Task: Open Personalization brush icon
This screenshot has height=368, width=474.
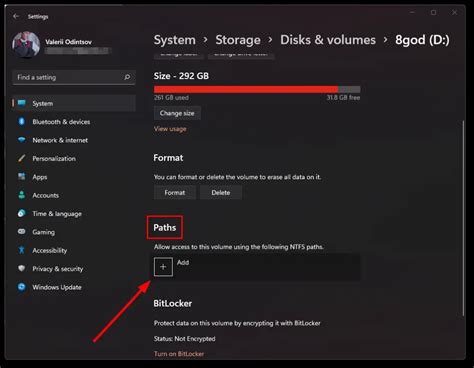Action: [x=22, y=158]
